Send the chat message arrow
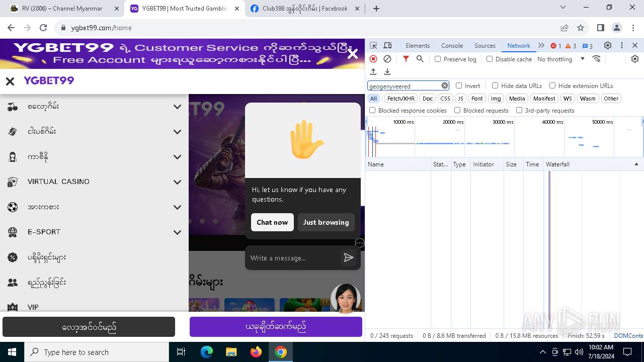Viewport: 644px width, 362px height. pyautogui.click(x=349, y=258)
